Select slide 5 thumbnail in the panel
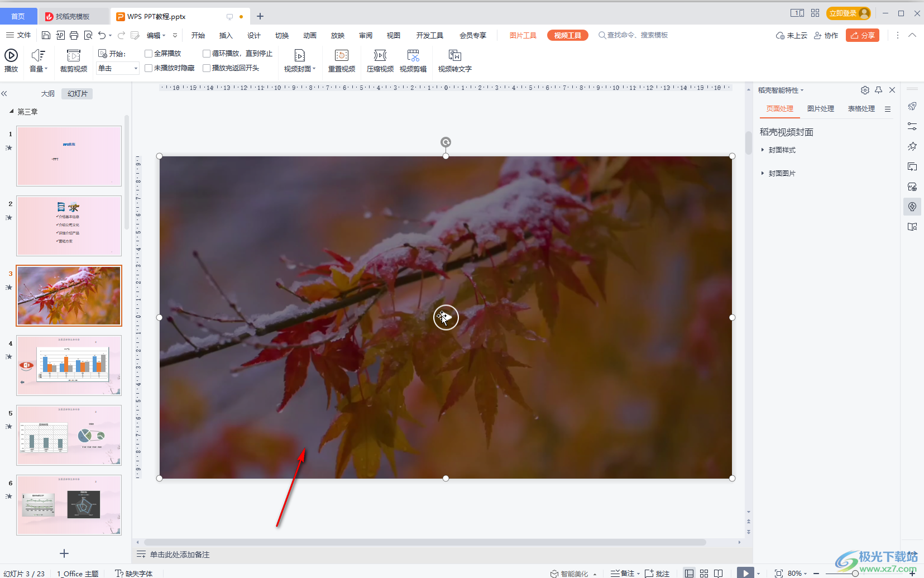The height and width of the screenshot is (578, 924). pyautogui.click(x=69, y=435)
